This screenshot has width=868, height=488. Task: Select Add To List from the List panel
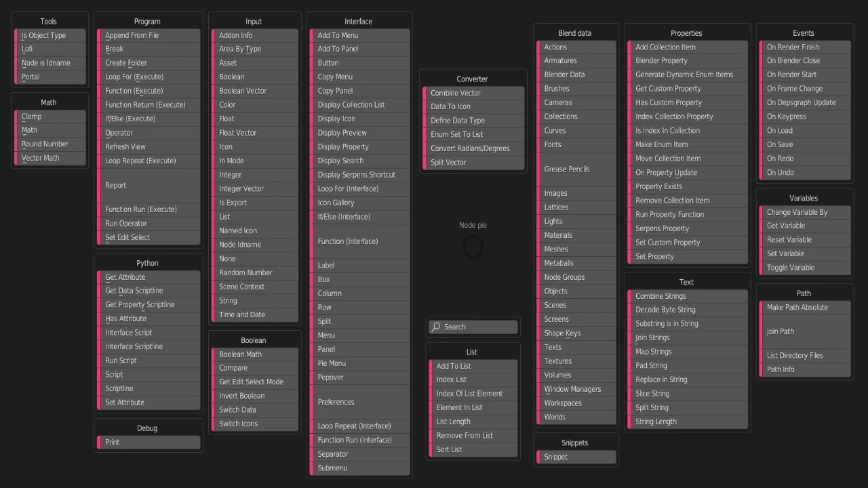pyautogui.click(x=473, y=365)
